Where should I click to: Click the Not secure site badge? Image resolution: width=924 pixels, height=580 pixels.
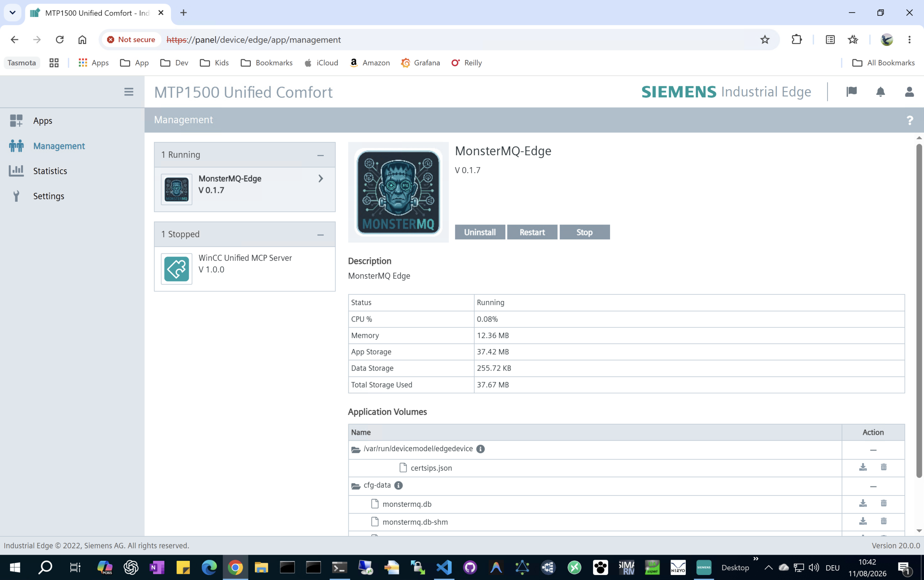pos(131,40)
